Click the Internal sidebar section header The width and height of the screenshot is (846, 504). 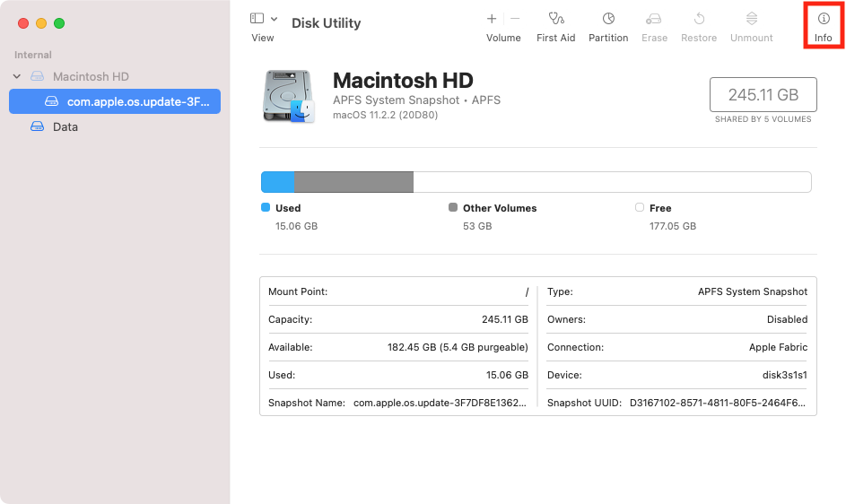33,55
